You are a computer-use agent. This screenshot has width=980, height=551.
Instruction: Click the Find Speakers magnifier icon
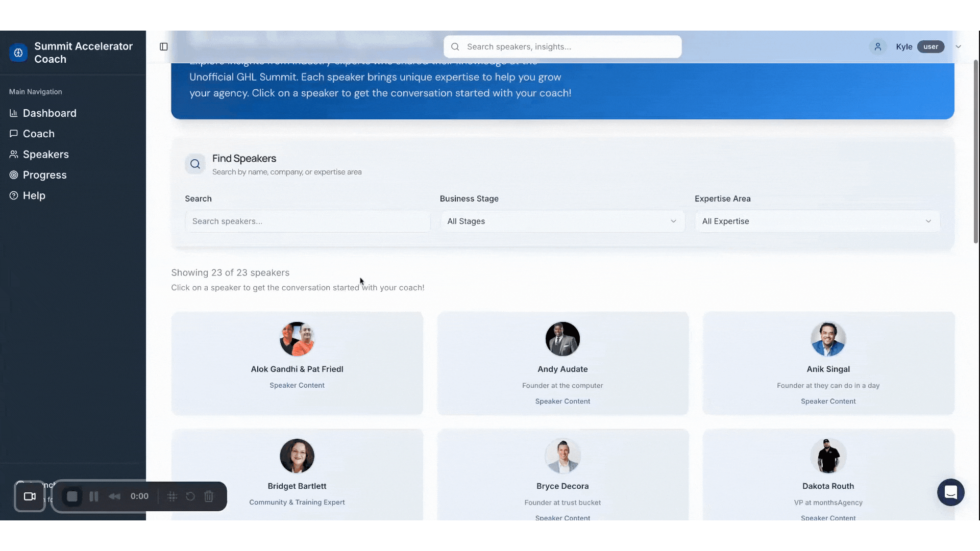pos(195,164)
